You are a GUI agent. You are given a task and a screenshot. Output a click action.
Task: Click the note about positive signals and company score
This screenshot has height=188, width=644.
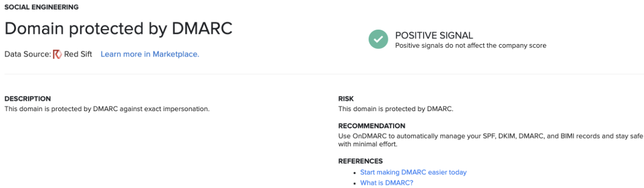471,45
